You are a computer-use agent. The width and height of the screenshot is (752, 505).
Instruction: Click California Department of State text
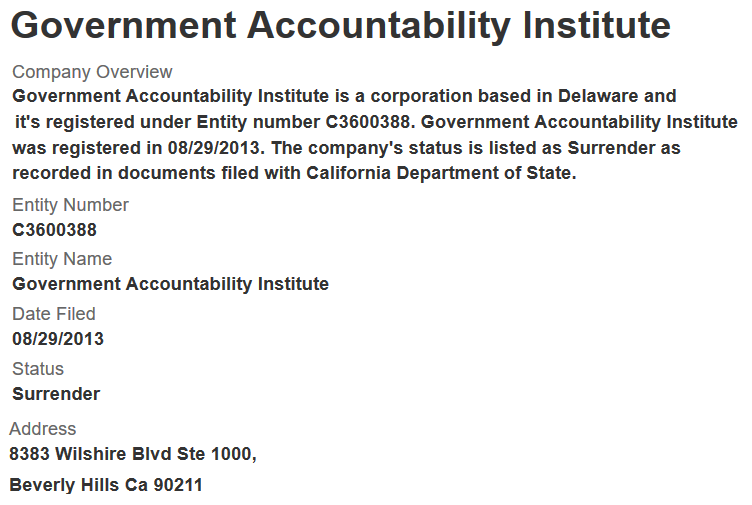pos(440,173)
